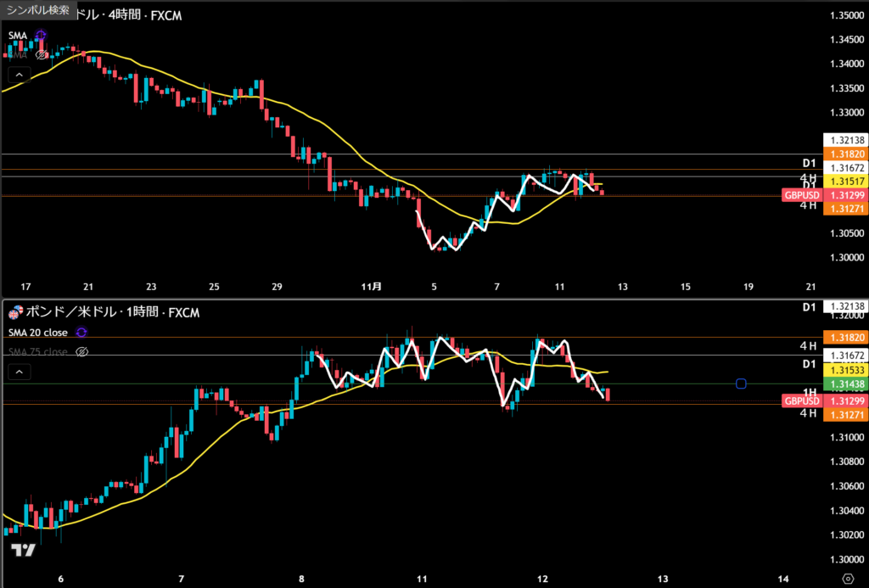Click the yellow 1.31533 SMA price label

[845, 370]
